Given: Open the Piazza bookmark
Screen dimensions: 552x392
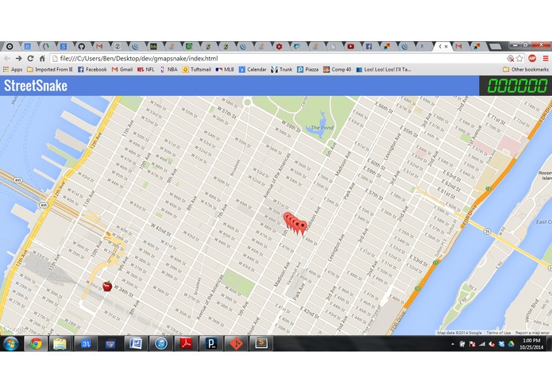Looking at the screenshot, I should pyautogui.click(x=307, y=70).
